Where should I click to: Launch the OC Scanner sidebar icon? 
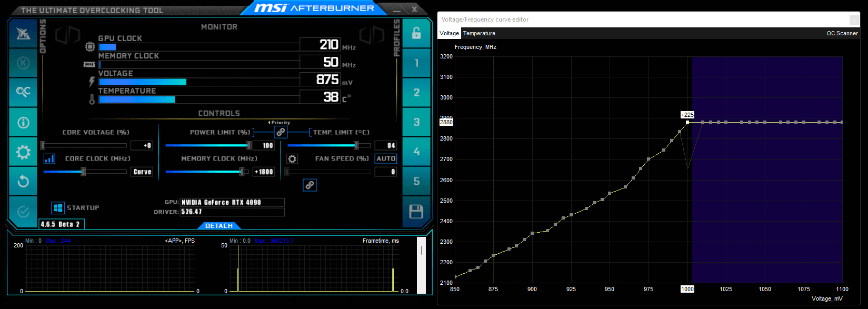click(23, 92)
